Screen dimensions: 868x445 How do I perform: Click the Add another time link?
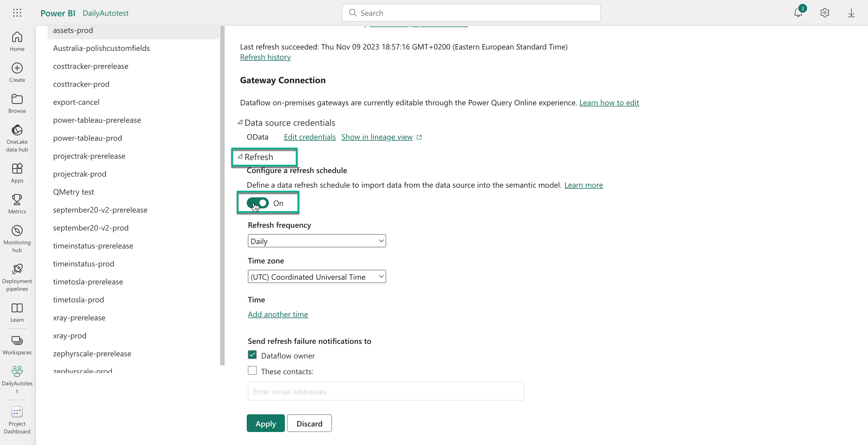pyautogui.click(x=278, y=314)
